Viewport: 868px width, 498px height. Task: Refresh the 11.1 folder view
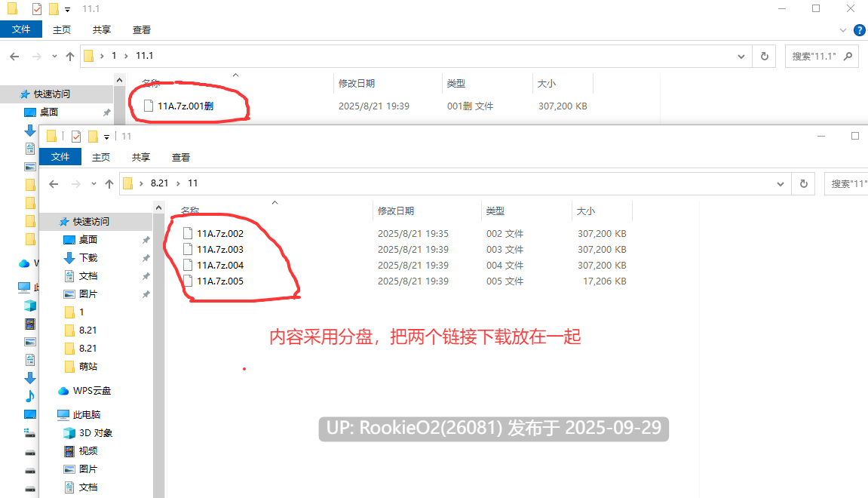[765, 56]
